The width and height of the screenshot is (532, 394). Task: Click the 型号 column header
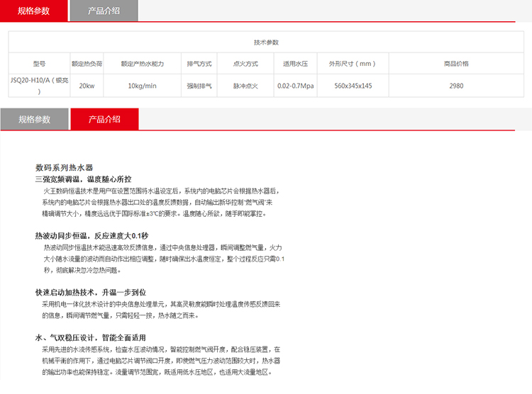39,64
